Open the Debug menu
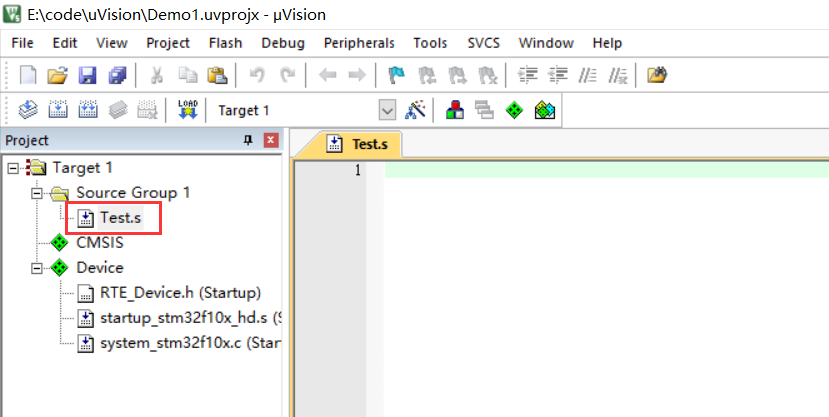The image size is (829, 417). (283, 43)
